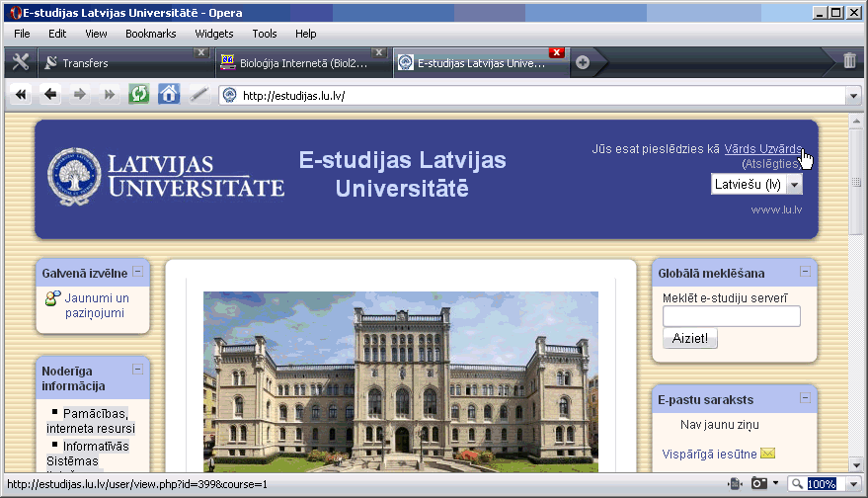This screenshot has width=868, height=498.
Task: Open the Widgets menu
Action: click(x=213, y=34)
